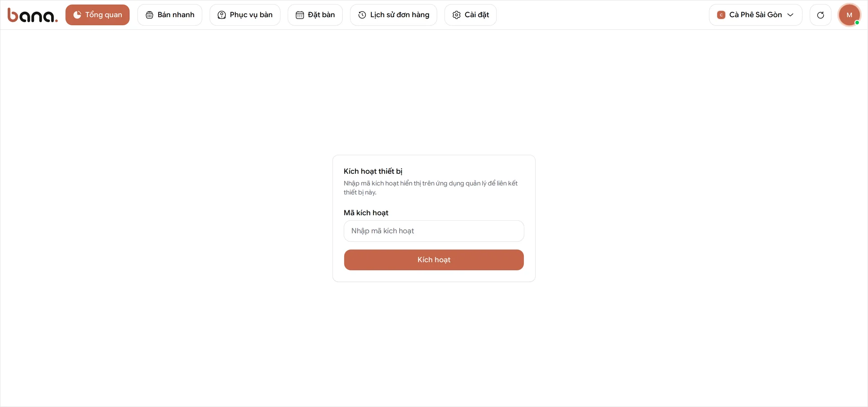This screenshot has width=868, height=407.
Task: Open the Cài đặt settings page
Action: click(x=471, y=15)
